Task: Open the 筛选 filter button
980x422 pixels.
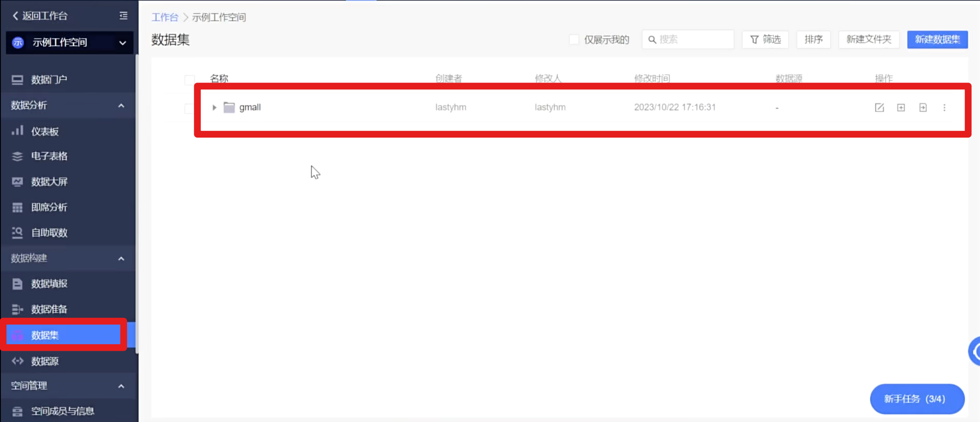Action: point(765,40)
